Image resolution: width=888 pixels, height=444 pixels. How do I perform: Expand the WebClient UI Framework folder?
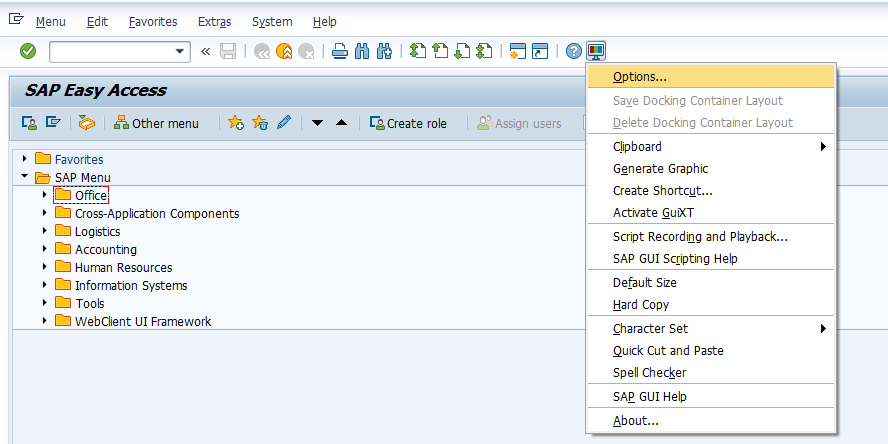click(45, 321)
